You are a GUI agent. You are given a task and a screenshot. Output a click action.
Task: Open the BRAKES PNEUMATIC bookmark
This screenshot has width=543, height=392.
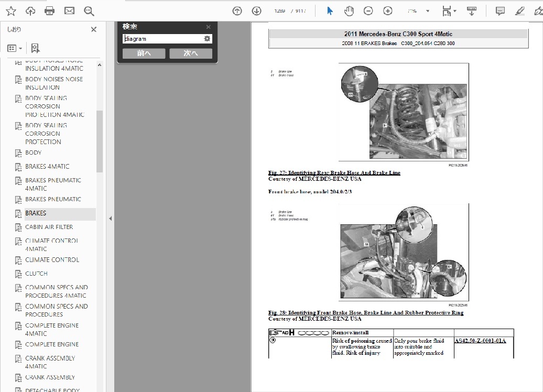53,199
